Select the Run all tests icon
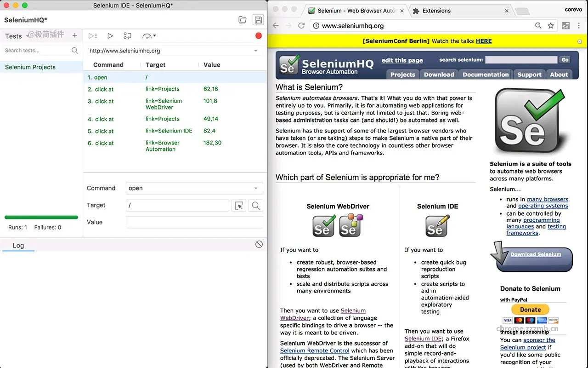588x368 pixels. point(92,35)
